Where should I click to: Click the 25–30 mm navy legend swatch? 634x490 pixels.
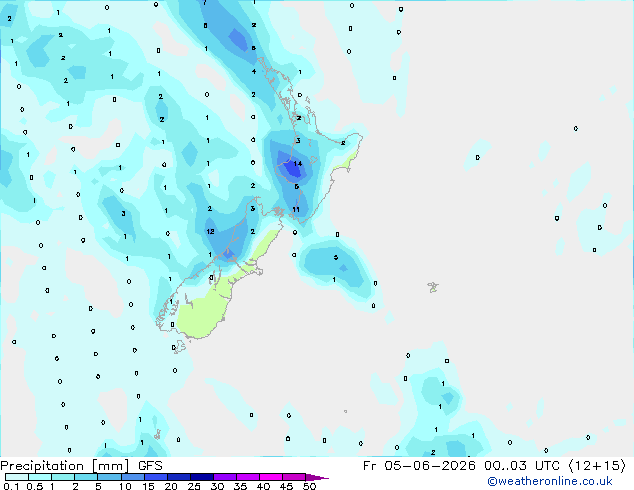[x=202, y=477]
